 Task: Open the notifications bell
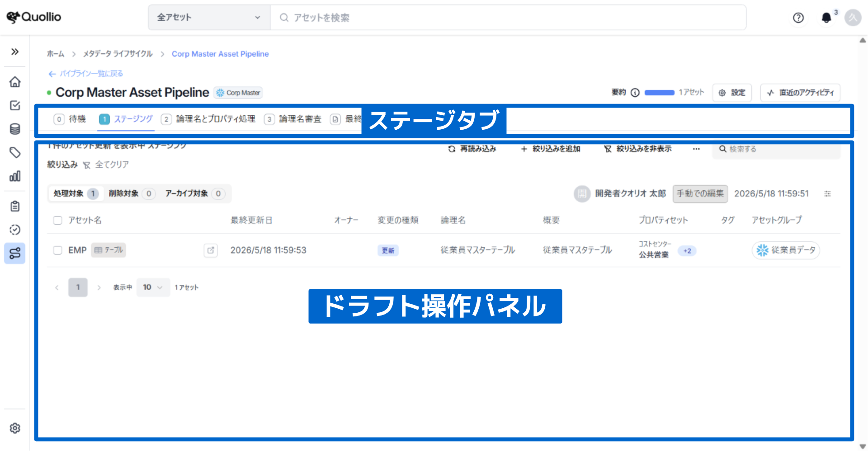pos(826,18)
